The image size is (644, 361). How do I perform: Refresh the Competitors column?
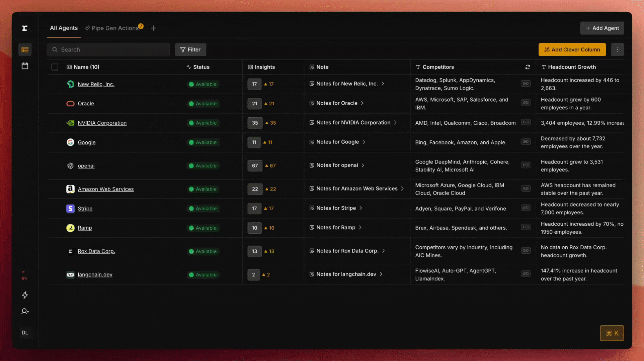tap(528, 67)
